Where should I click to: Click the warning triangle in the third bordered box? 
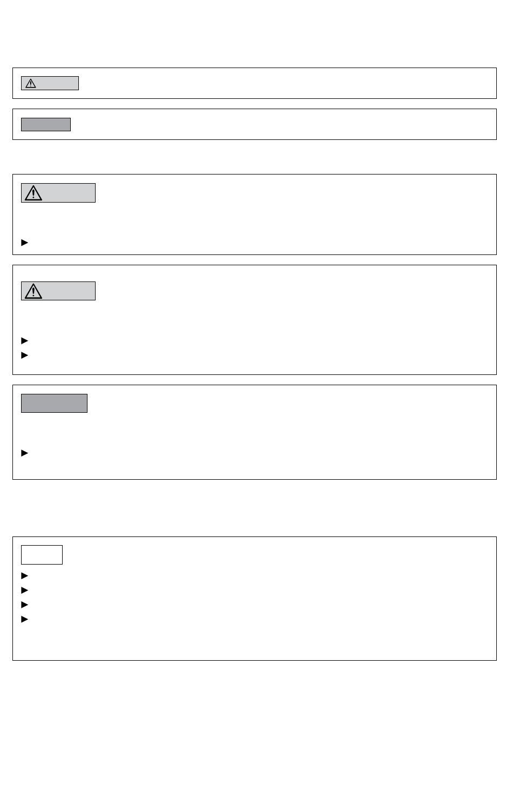point(33,193)
